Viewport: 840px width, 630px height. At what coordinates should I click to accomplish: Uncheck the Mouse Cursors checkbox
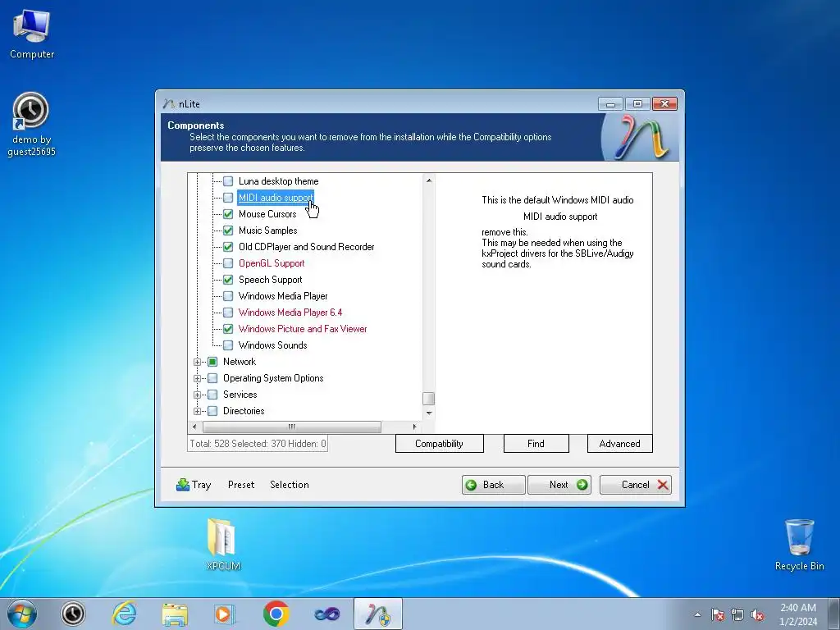(228, 214)
